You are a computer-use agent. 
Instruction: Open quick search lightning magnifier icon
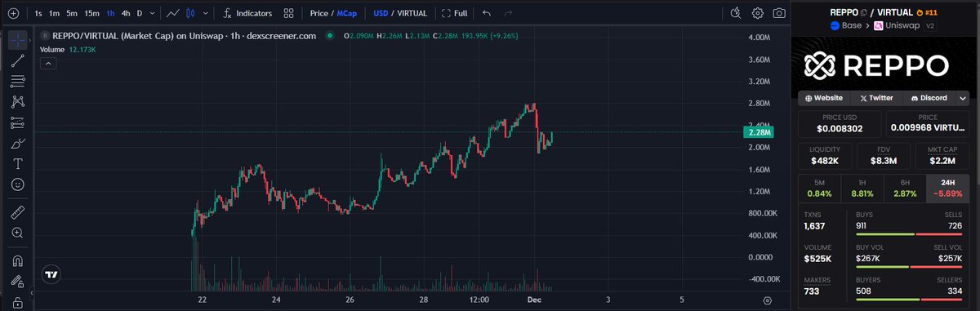click(x=736, y=13)
